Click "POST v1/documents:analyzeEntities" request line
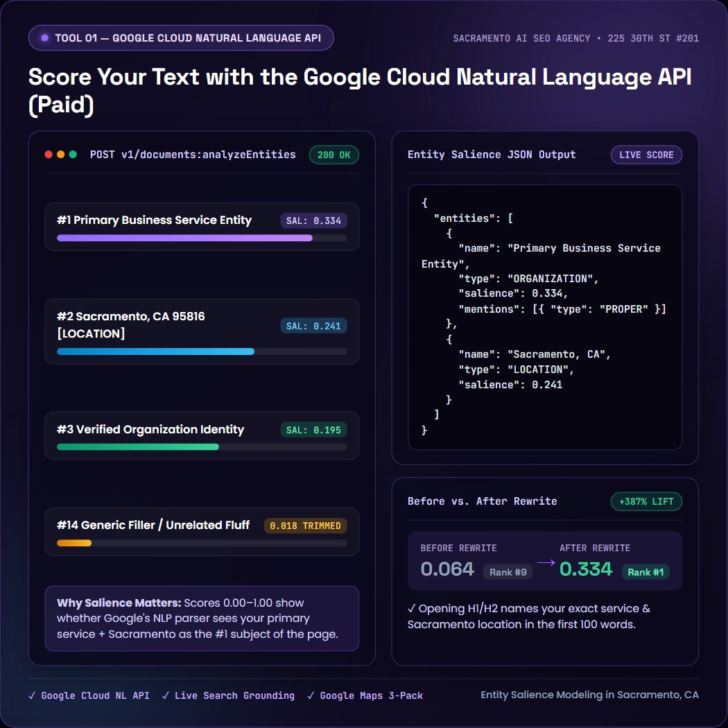 coord(193,155)
